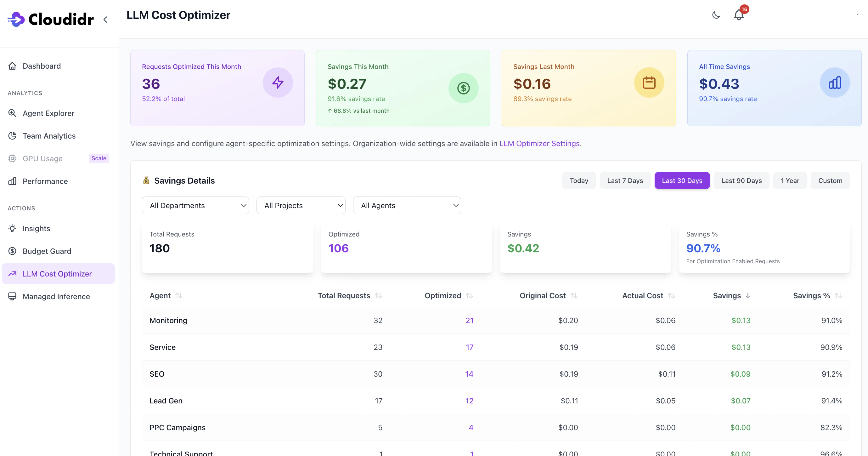Click the Insights lightbulb icon
Viewport: 868px width, 456px height.
[x=13, y=229]
